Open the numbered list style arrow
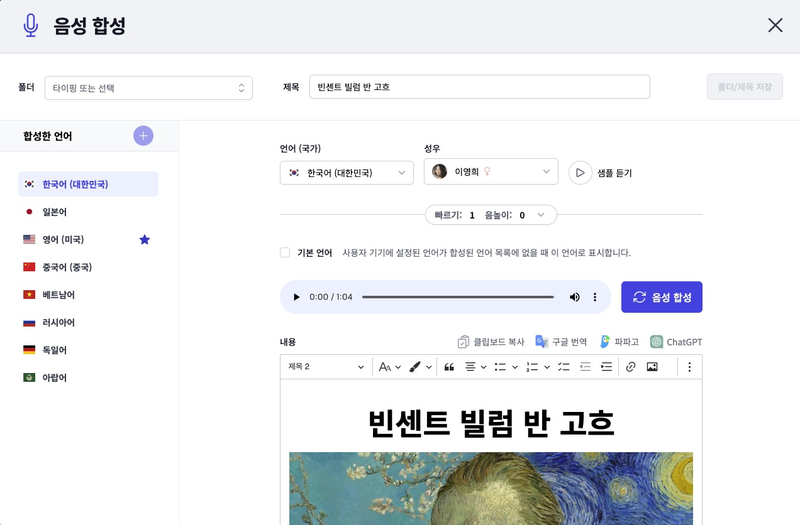This screenshot has width=800, height=525. coord(547,367)
